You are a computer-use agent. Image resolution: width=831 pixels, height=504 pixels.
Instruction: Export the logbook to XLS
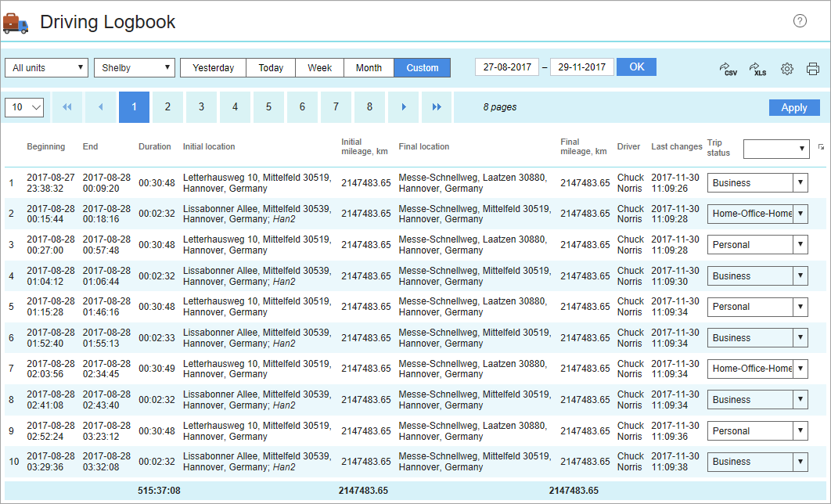pyautogui.click(x=757, y=69)
